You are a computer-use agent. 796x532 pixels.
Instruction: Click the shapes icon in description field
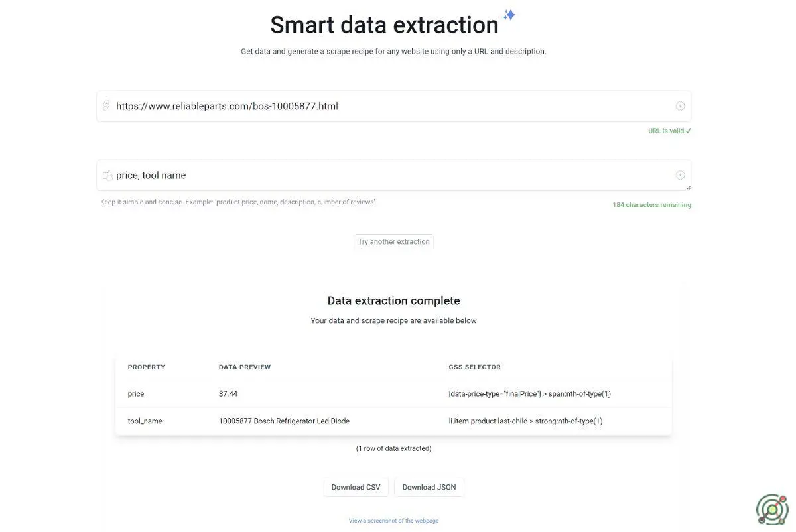pyautogui.click(x=107, y=175)
